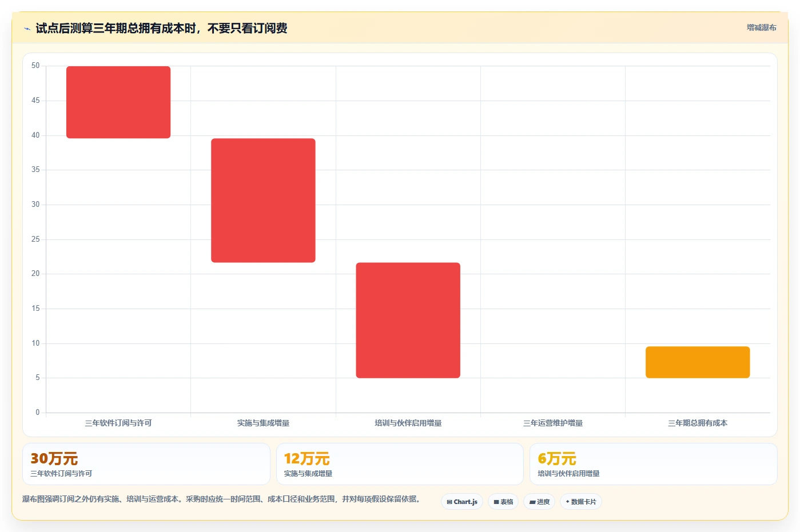
Task: Click the y-axis value 45
Action: [x=35, y=101]
